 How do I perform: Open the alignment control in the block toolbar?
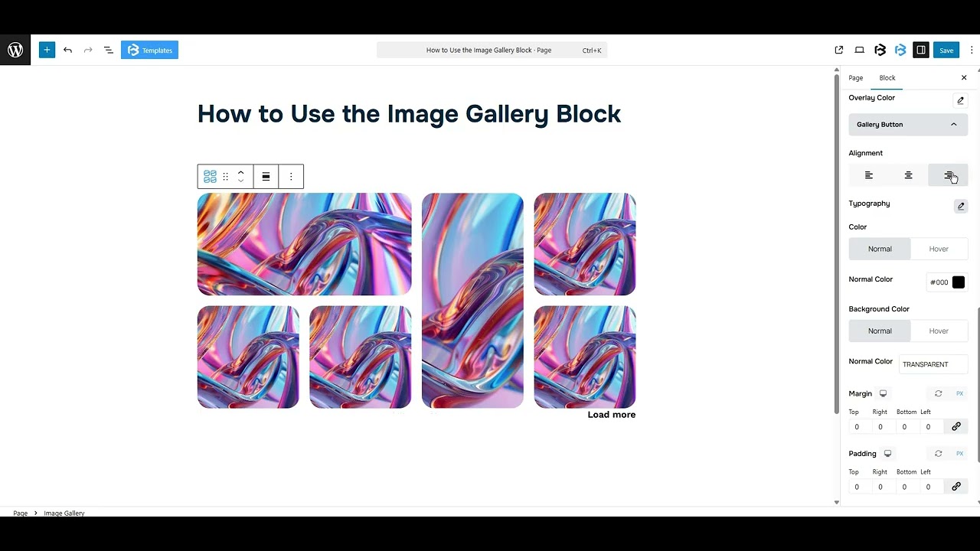click(266, 176)
